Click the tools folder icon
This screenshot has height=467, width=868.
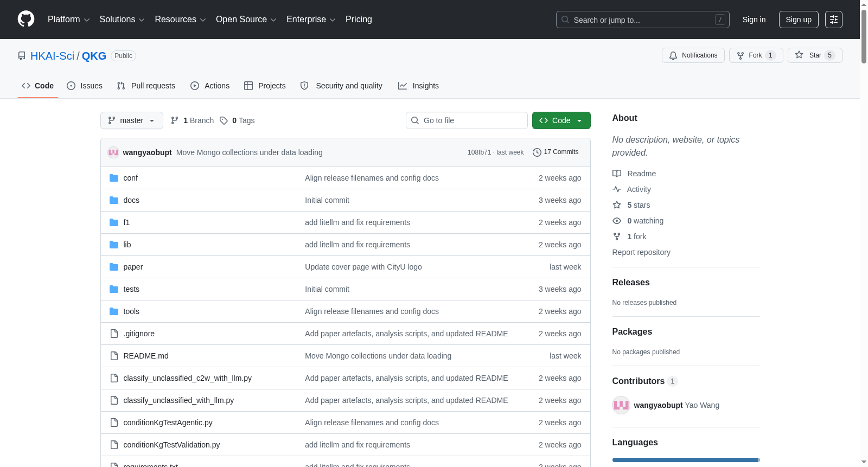(114, 311)
